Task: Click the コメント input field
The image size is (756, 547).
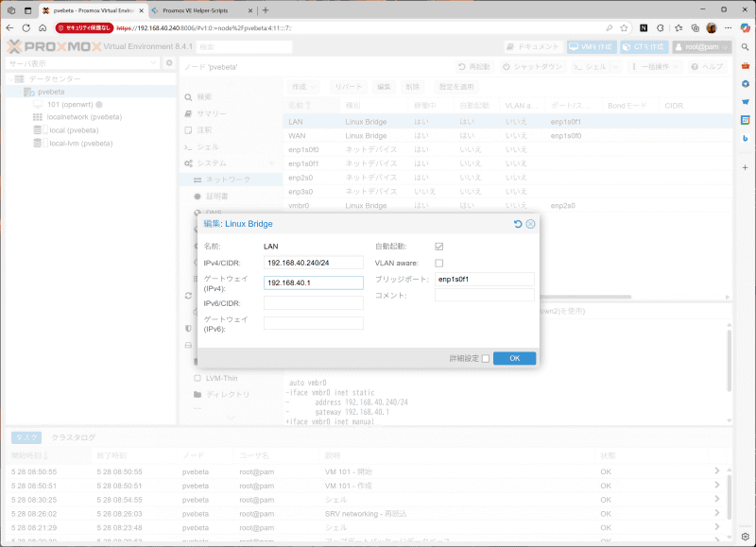Action: 485,295
